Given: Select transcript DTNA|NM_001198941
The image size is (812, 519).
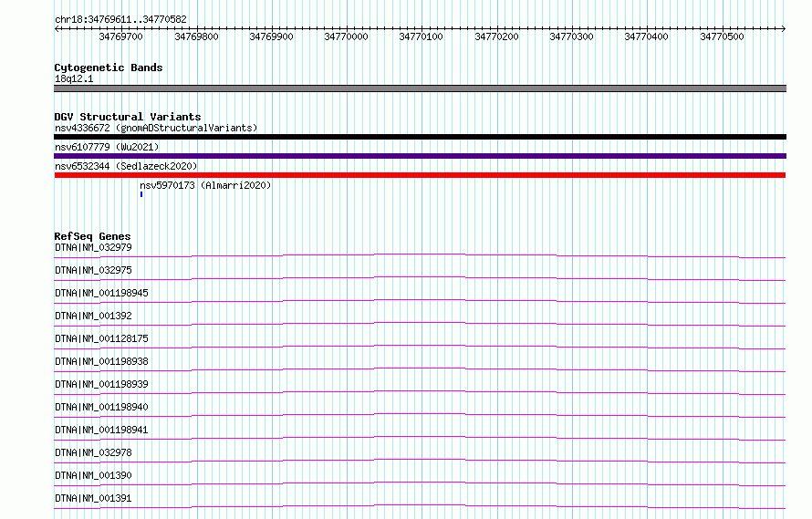Looking at the screenshot, I should click(x=101, y=430).
